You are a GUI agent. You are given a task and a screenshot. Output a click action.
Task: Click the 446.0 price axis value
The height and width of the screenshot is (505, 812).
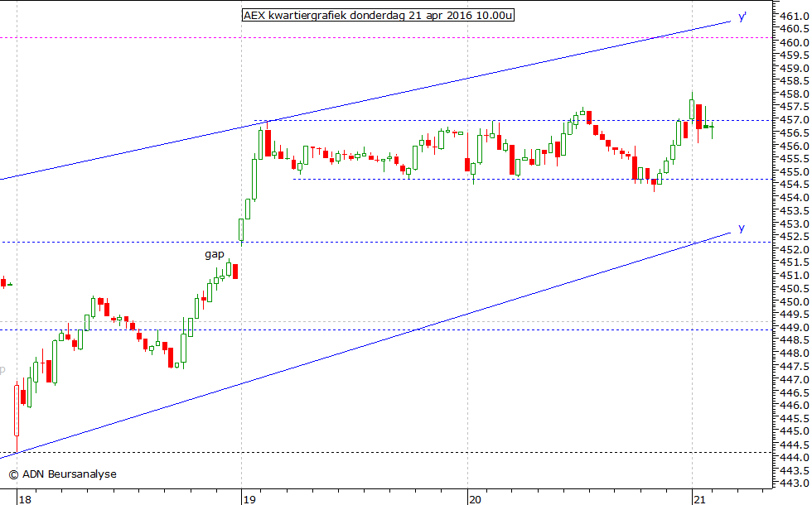pyautogui.click(x=795, y=405)
